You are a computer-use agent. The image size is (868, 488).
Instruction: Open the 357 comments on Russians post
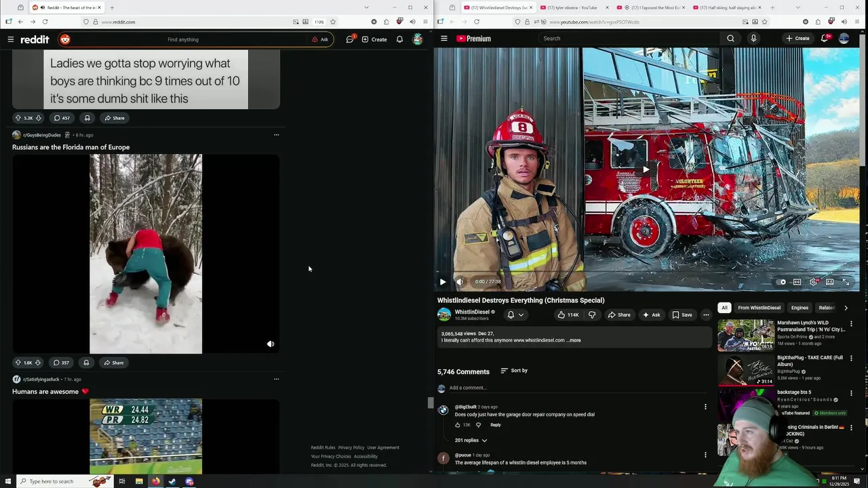point(61,363)
